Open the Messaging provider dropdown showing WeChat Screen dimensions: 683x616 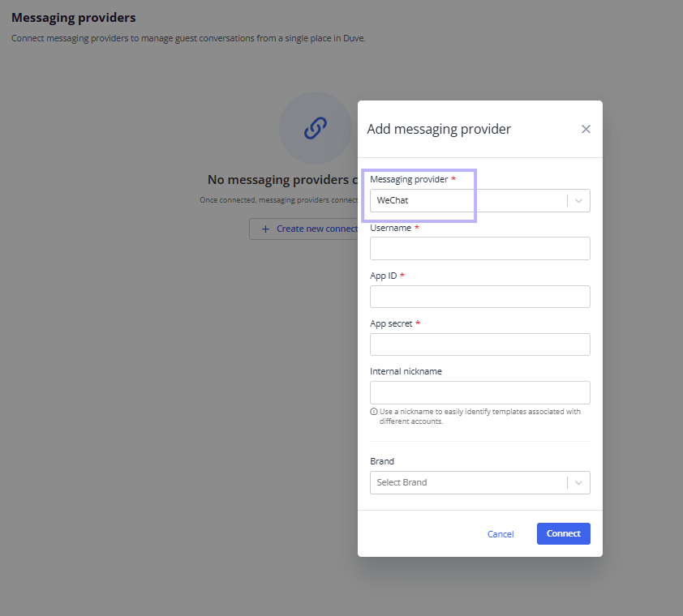480,201
